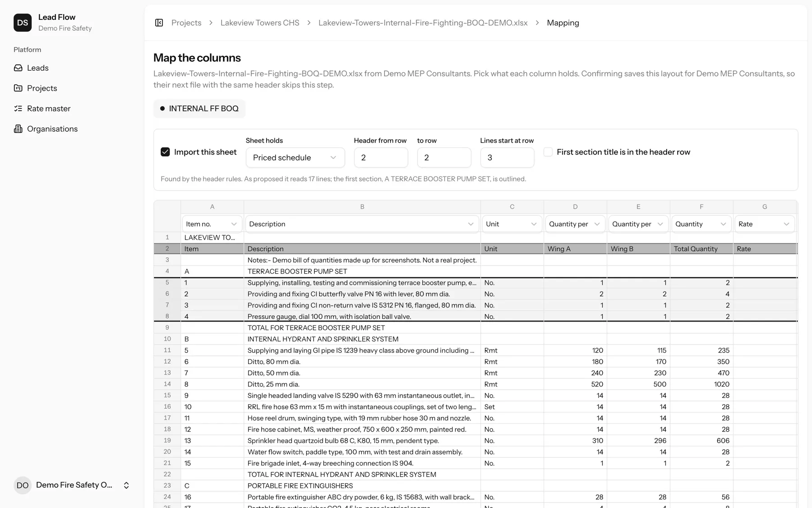This screenshot has width=812, height=508.
Task: Click the DS Lead Flow logo
Action: (x=23, y=23)
